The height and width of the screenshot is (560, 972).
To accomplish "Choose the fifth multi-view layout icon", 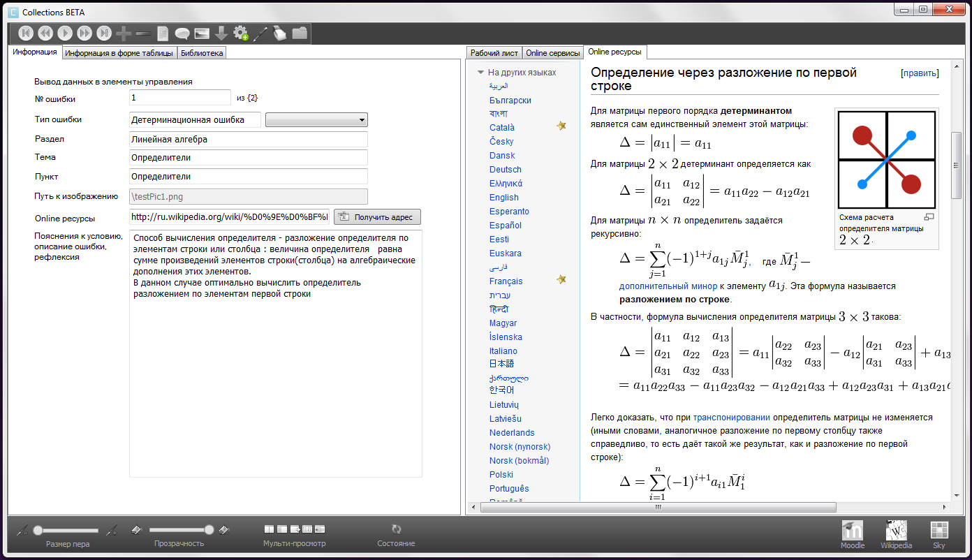I will [x=320, y=529].
